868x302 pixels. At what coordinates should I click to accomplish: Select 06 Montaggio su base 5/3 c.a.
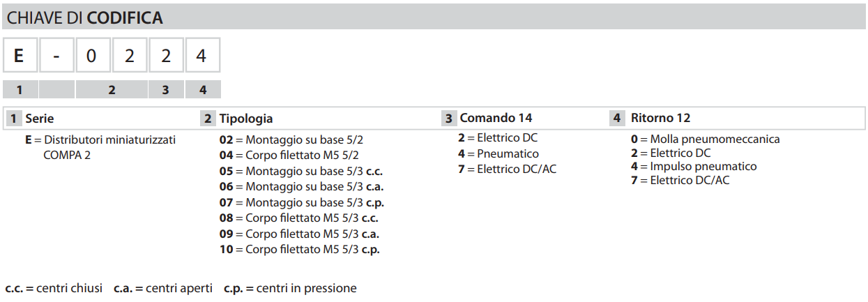pos(302,187)
